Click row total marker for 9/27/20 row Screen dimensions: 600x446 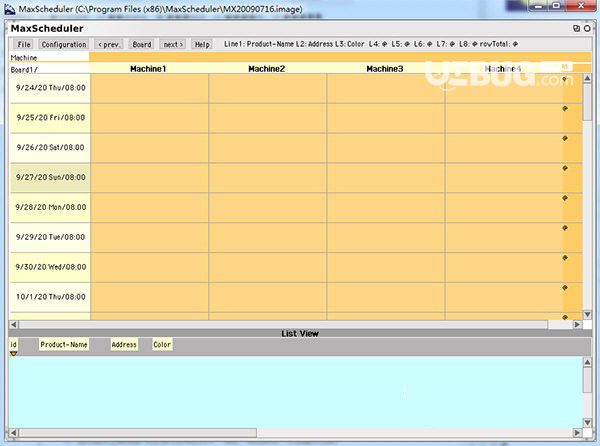565,168
